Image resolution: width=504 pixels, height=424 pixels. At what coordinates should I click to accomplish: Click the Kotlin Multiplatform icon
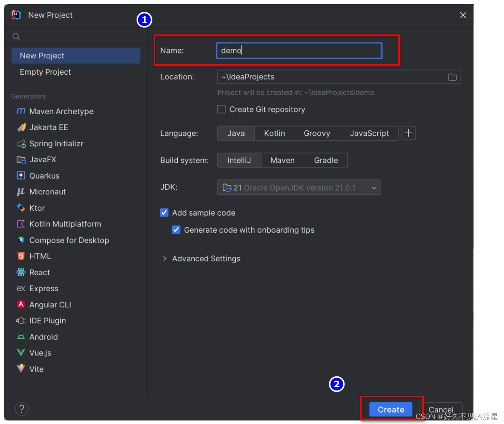click(21, 224)
